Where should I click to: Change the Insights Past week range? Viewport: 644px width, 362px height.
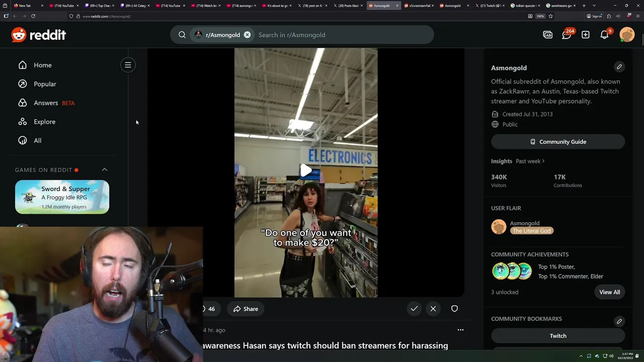coord(530,161)
